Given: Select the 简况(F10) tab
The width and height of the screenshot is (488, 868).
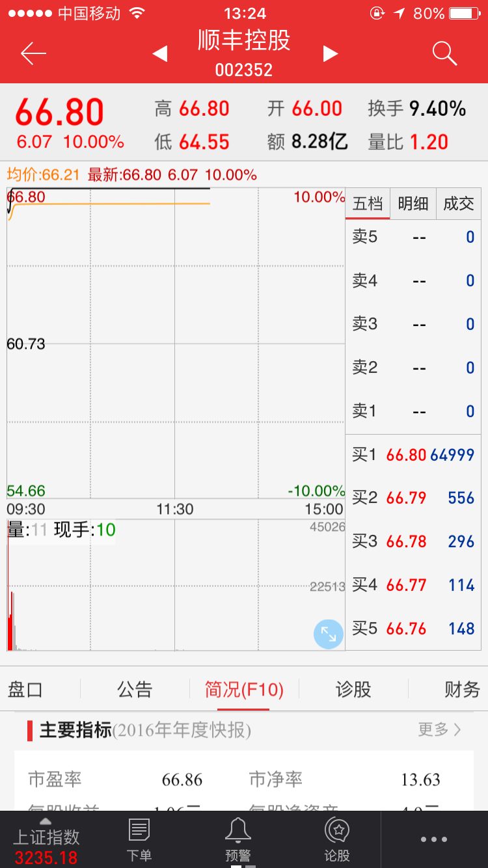Looking at the screenshot, I should 244,689.
